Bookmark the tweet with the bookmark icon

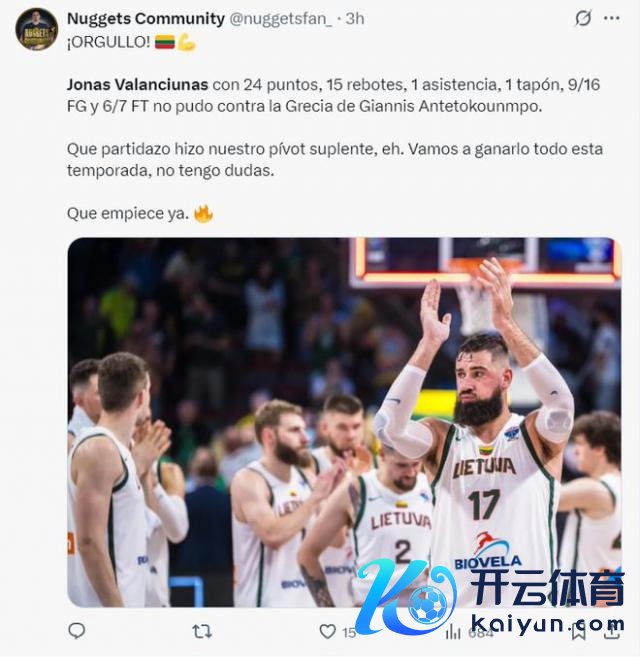[579, 632]
